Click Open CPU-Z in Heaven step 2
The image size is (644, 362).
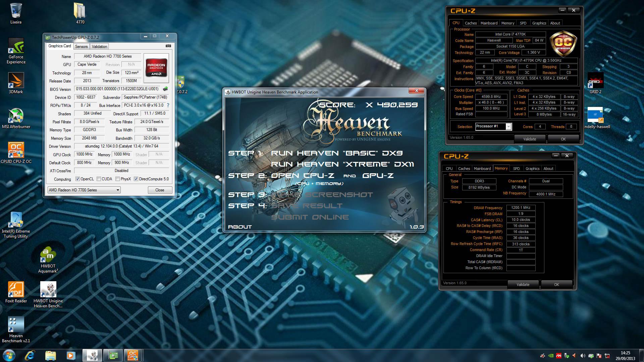[303, 176]
